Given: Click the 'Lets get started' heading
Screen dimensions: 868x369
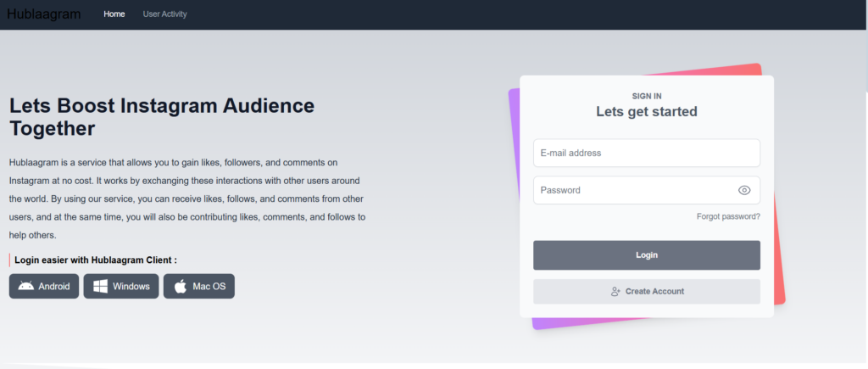Looking at the screenshot, I should point(647,111).
